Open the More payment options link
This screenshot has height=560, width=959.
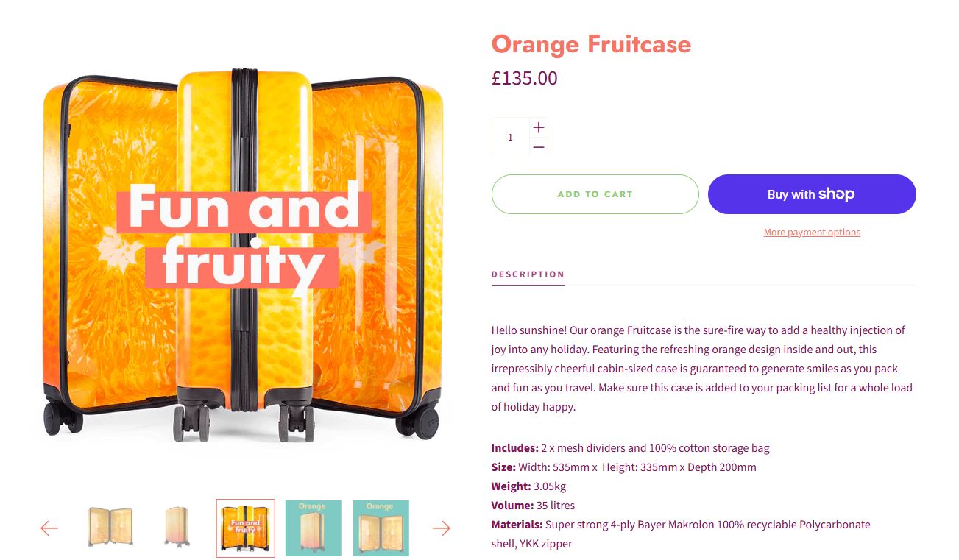point(812,233)
